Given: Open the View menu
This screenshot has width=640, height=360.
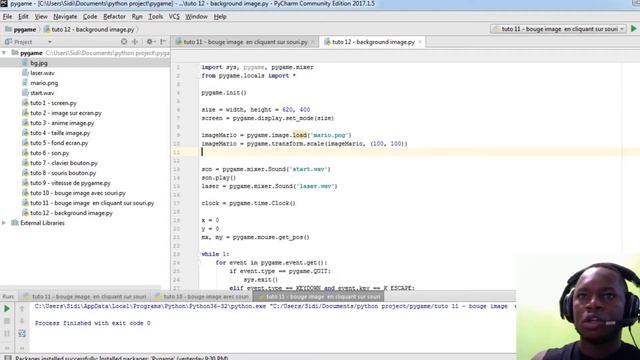Looking at the screenshot, I should pyautogui.click(x=41, y=17).
